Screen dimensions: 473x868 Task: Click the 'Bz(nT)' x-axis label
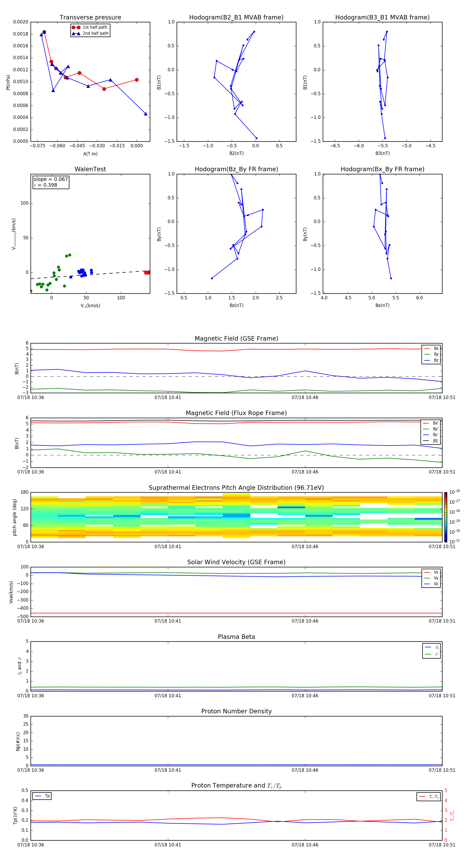coord(236,305)
